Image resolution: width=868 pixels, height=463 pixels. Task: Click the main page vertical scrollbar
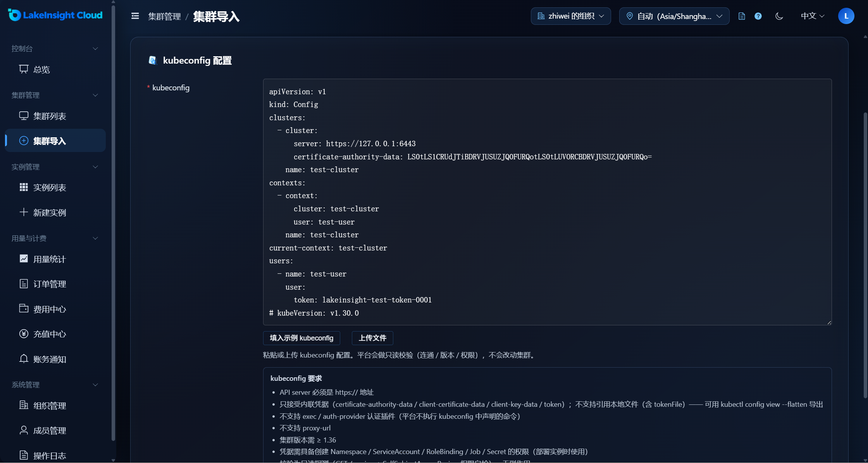[865, 255]
